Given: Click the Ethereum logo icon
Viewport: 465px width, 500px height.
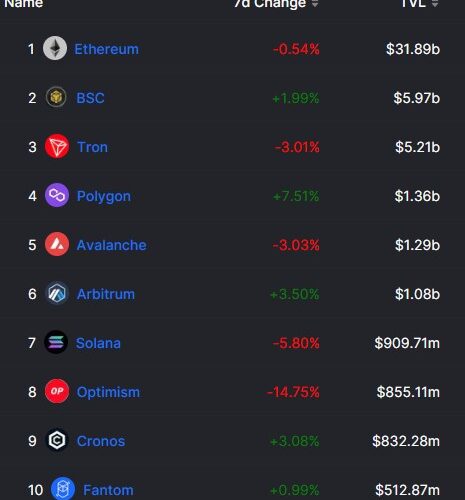Looking at the screenshot, I should click(x=55, y=48).
